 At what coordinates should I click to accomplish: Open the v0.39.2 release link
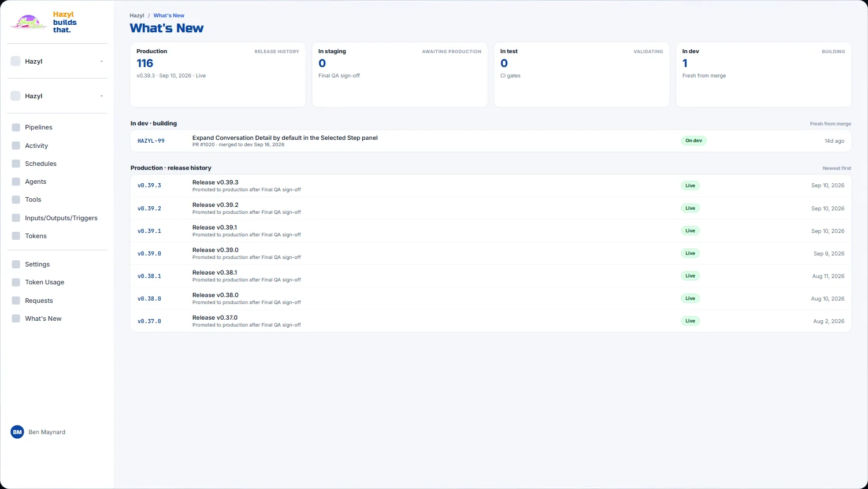(149, 208)
